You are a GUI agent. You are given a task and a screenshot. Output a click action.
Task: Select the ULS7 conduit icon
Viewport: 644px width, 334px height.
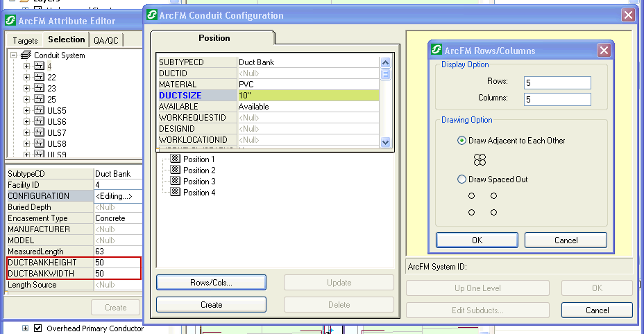coord(40,133)
